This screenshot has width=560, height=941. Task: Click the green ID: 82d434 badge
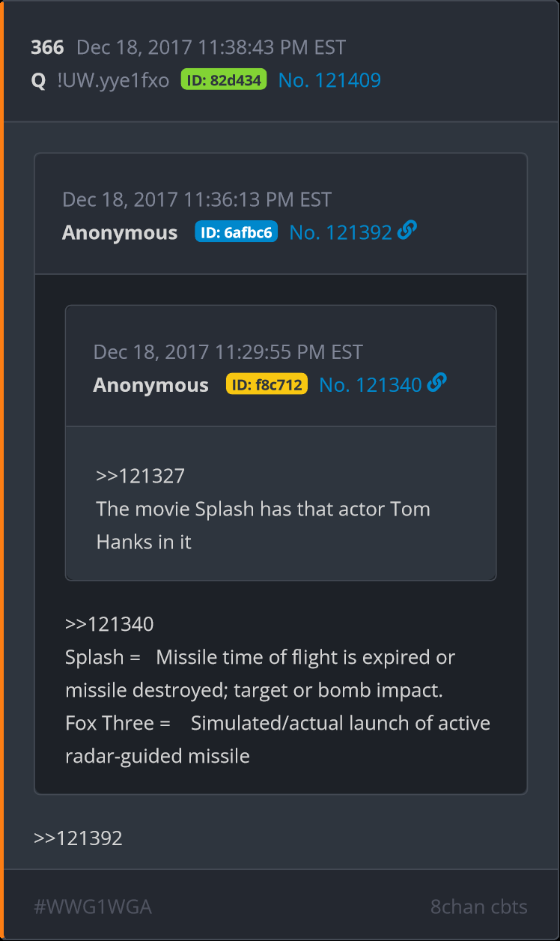(224, 80)
